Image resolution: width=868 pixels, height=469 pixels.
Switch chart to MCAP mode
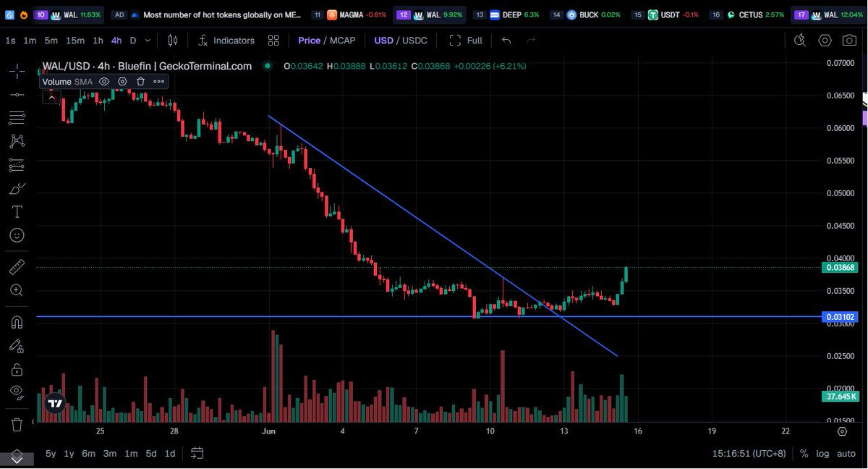pyautogui.click(x=343, y=41)
